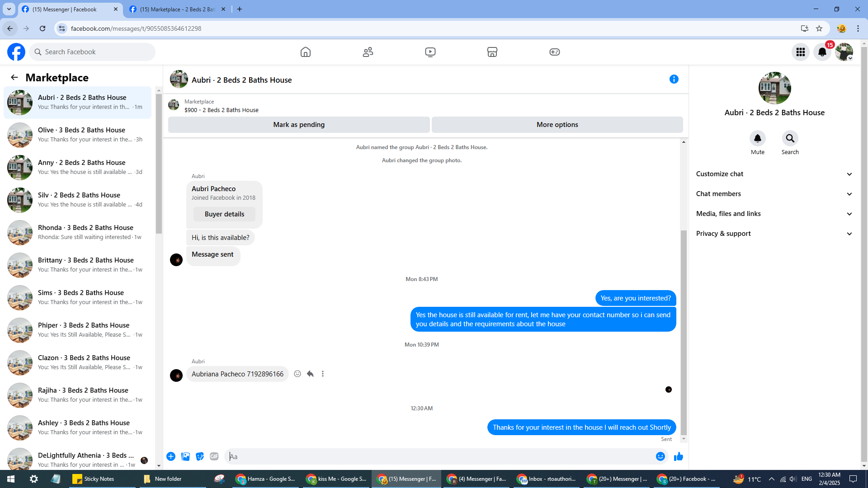Expand Chat members section
The height and width of the screenshot is (488, 868).
tap(774, 194)
